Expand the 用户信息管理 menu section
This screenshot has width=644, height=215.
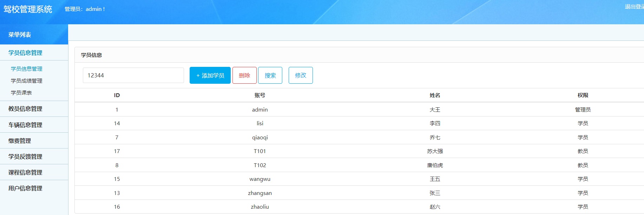tap(34, 188)
